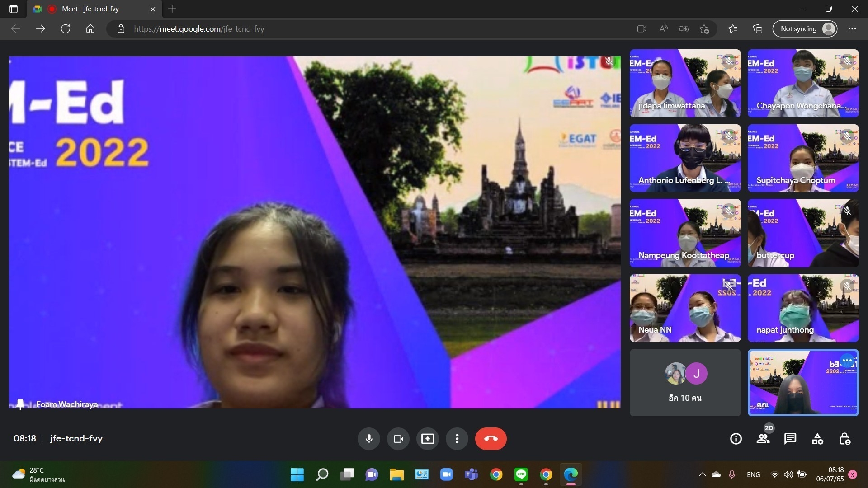Open Task View on the taskbar

coord(347,474)
